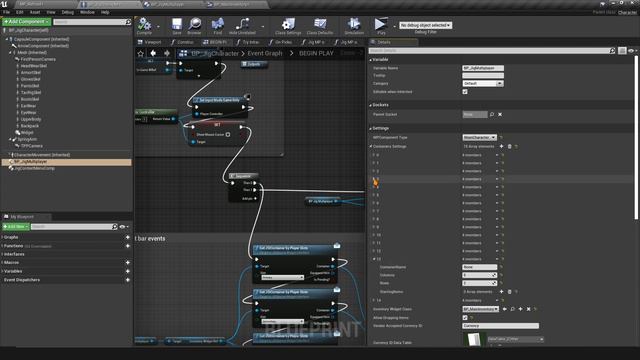
Task: Open the Asset menu
Action: (35, 12)
